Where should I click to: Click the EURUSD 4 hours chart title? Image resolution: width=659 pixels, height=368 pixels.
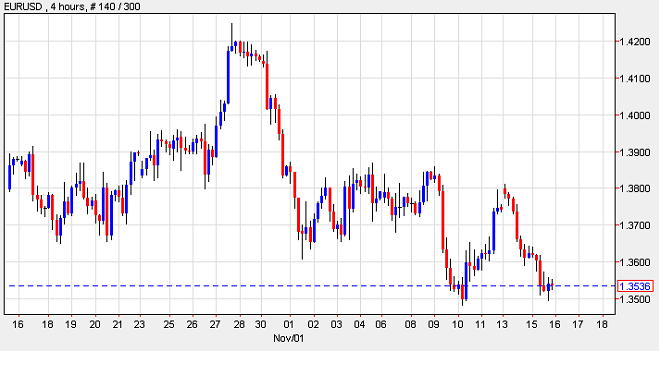pyautogui.click(x=71, y=6)
